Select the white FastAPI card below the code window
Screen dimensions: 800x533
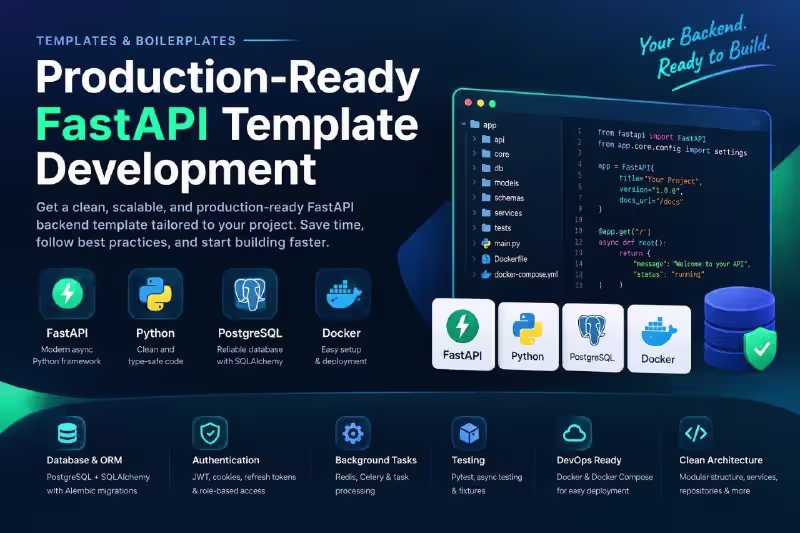pyautogui.click(x=463, y=334)
